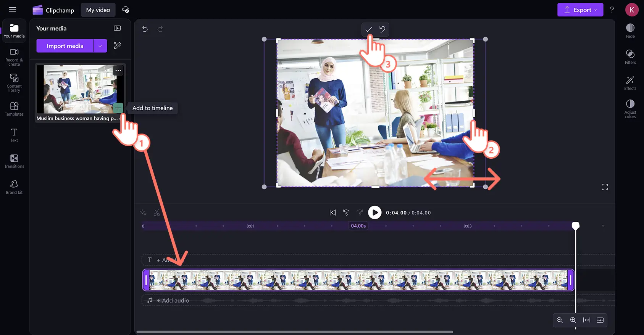Open the Filters panel
This screenshot has width=644, height=335.
[x=630, y=57]
